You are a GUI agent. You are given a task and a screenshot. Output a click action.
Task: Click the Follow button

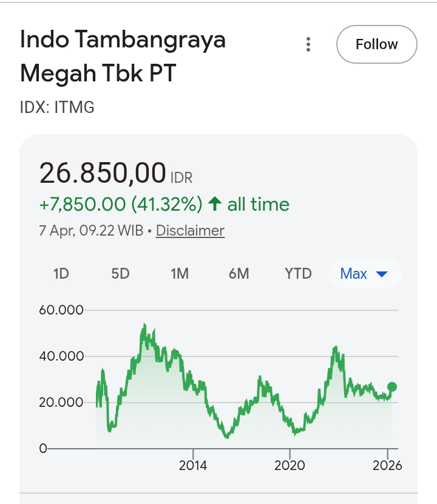376,44
